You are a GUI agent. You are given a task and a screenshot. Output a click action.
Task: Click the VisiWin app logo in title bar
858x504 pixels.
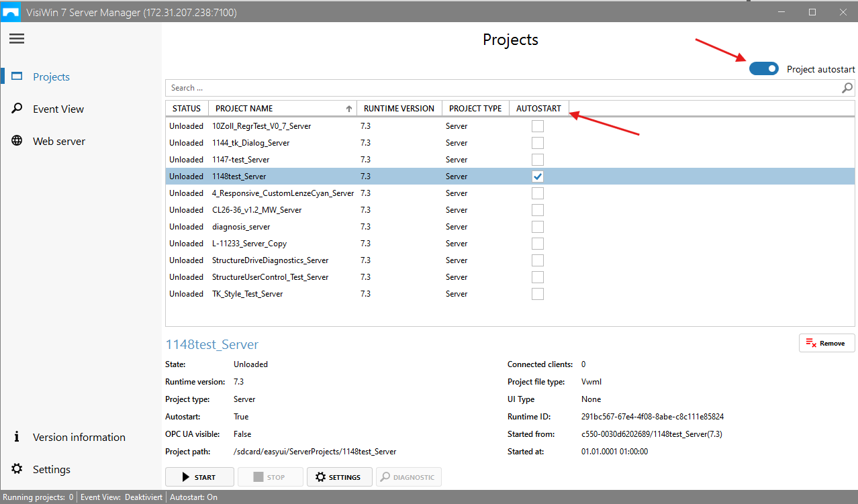point(11,12)
